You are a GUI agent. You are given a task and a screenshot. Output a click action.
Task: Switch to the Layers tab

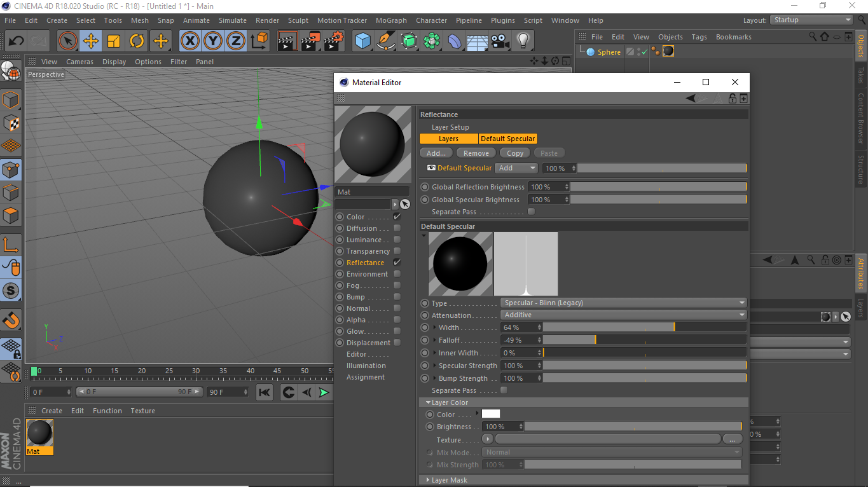(448, 139)
